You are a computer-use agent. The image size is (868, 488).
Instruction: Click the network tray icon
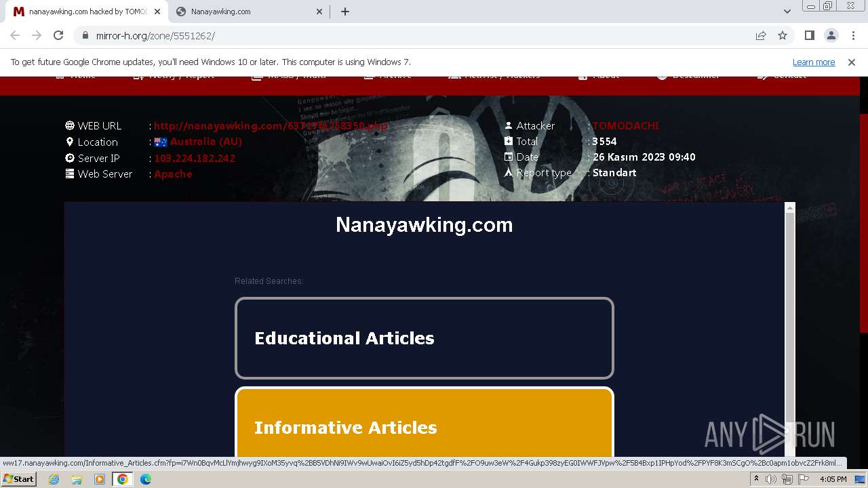click(x=787, y=479)
